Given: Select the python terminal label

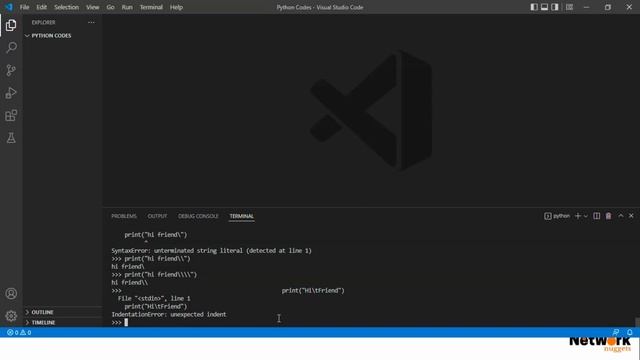Looking at the screenshot, I should tap(557, 216).
